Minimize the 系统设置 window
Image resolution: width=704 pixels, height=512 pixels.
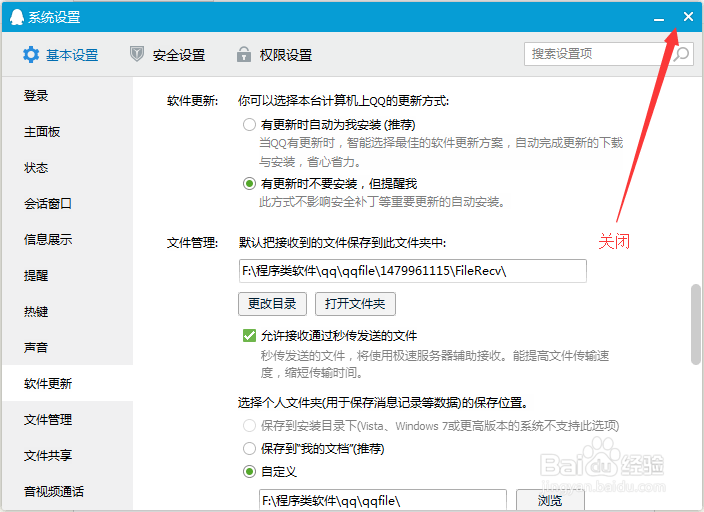[659, 18]
